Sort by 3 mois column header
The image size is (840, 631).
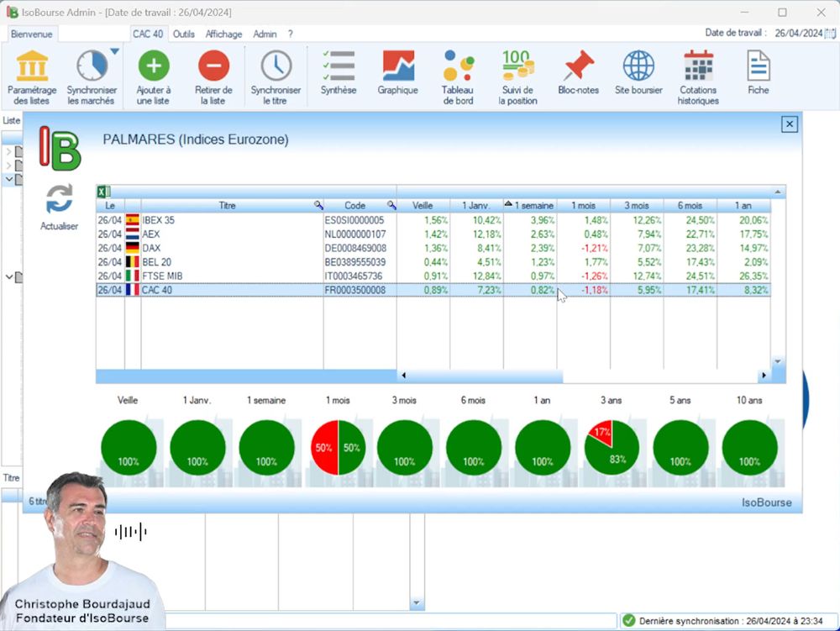pos(637,205)
